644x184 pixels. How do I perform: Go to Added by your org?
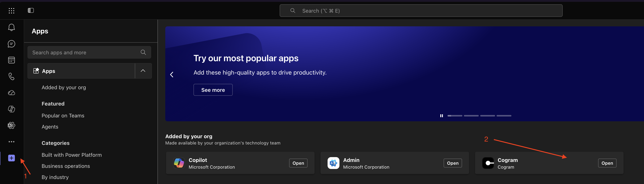click(x=64, y=87)
